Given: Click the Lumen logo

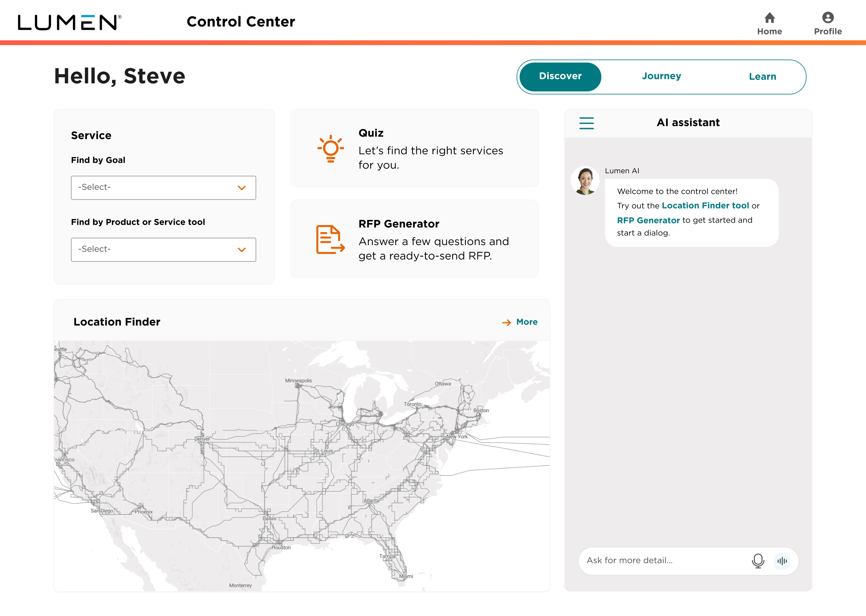Looking at the screenshot, I should [x=69, y=22].
